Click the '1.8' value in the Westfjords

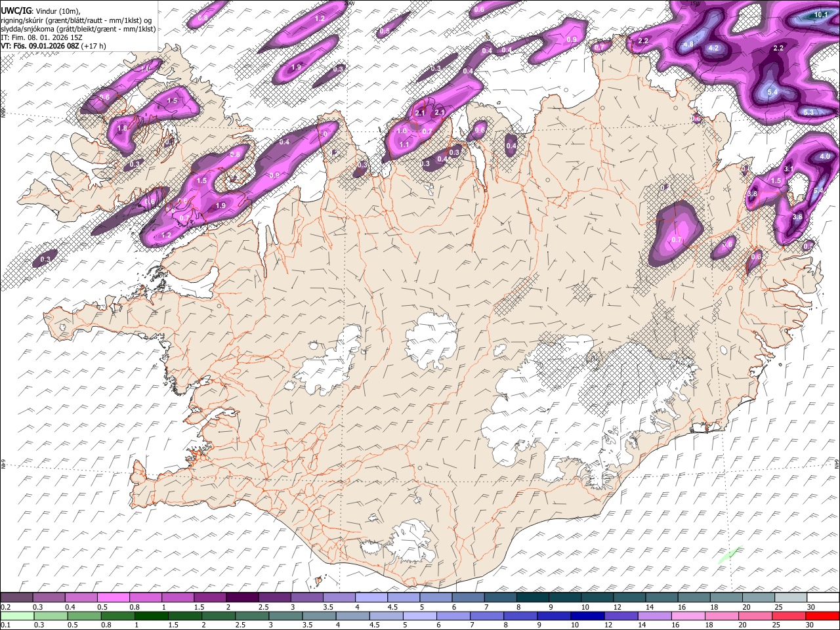pos(123,129)
